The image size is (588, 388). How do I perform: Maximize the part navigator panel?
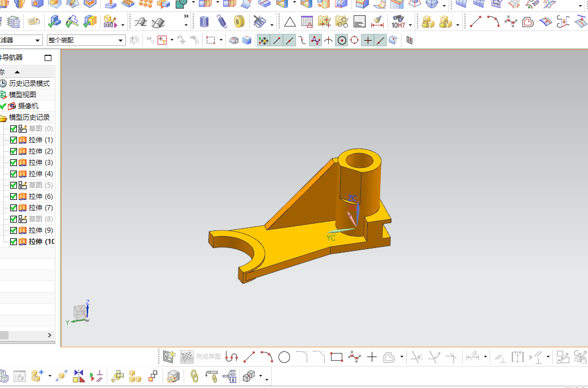pyautogui.click(x=47, y=58)
